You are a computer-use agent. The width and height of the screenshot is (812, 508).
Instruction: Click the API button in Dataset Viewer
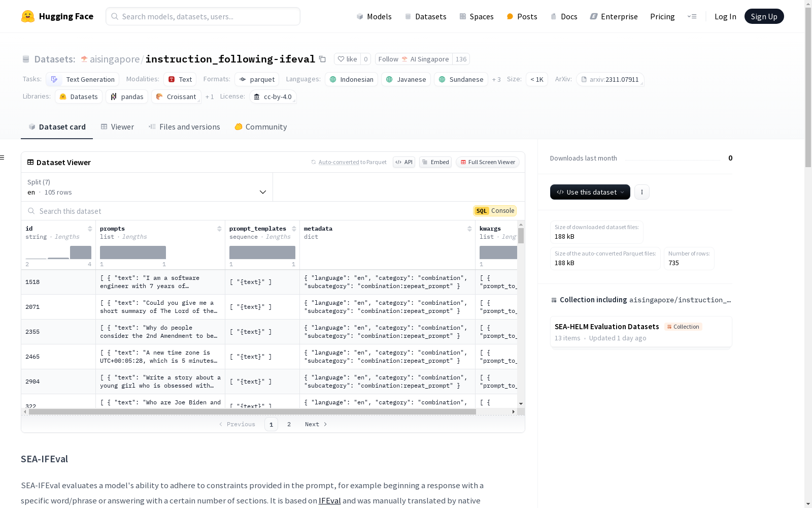coord(404,162)
